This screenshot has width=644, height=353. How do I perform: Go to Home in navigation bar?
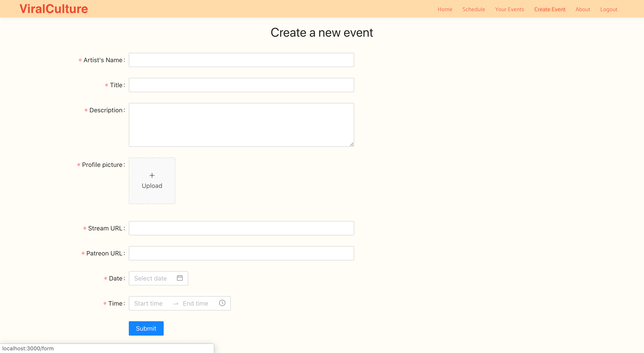[445, 9]
